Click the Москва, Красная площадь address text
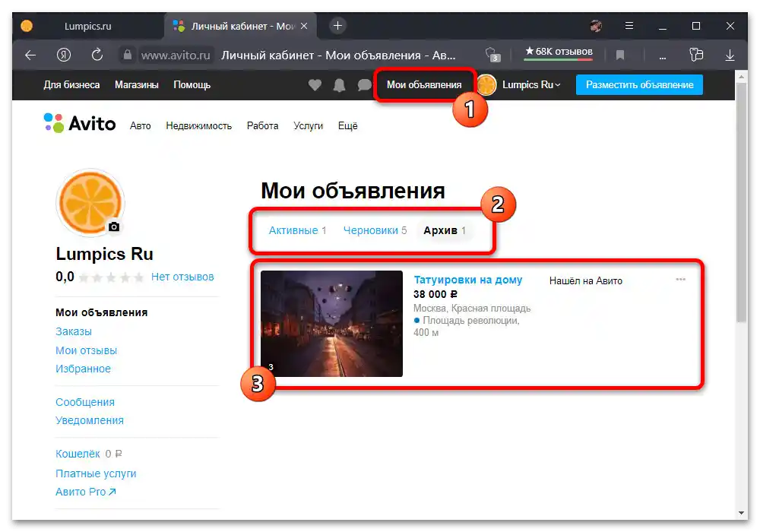 tap(472, 308)
